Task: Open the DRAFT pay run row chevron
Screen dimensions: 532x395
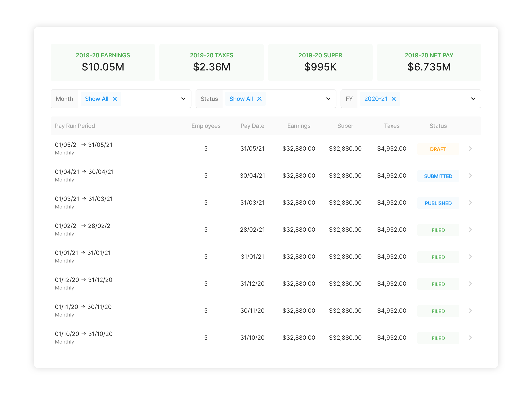Action: click(470, 149)
